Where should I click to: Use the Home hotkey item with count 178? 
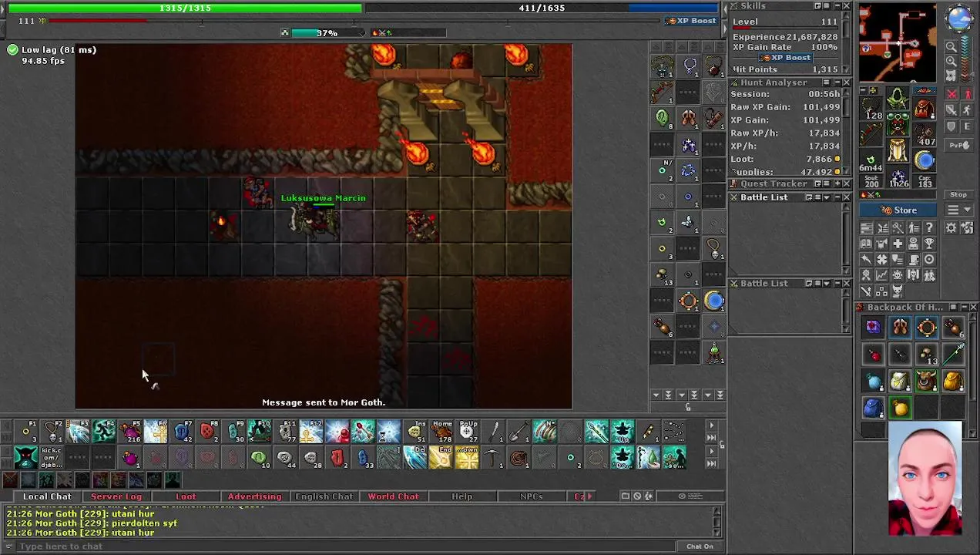pyautogui.click(x=441, y=432)
